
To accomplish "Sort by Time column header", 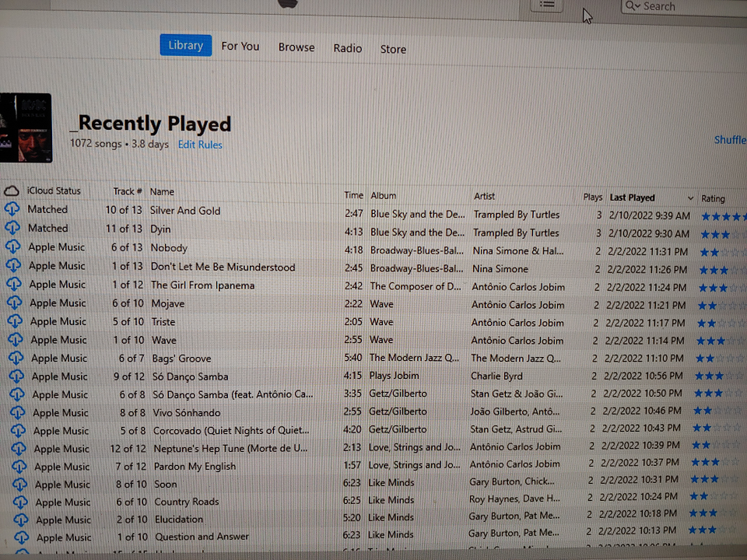I will point(353,195).
